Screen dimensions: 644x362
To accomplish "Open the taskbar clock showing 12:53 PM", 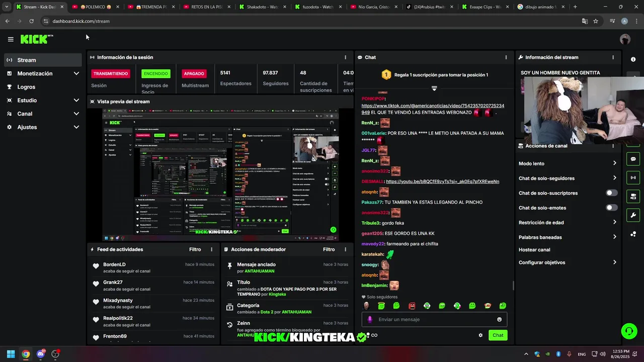I will coord(619,354).
